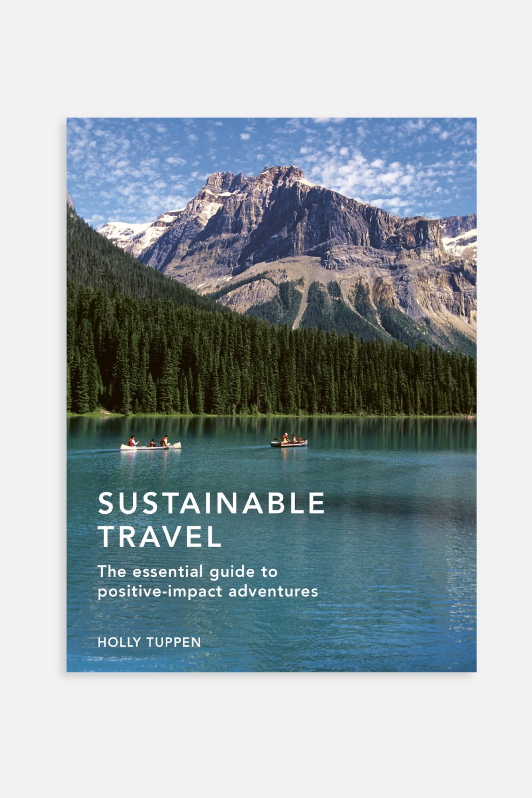Click the gray margin below the book cover
The image size is (532, 798).
(266, 736)
